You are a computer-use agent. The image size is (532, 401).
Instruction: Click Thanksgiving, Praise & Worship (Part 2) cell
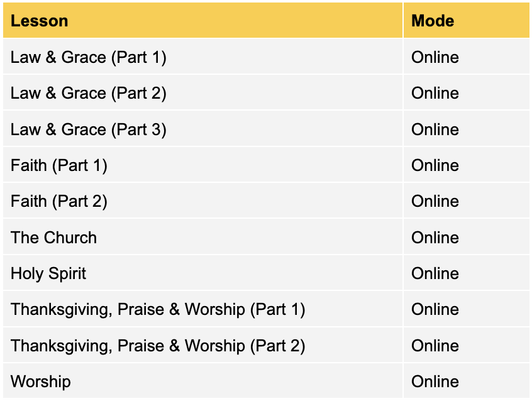pyautogui.click(x=158, y=346)
